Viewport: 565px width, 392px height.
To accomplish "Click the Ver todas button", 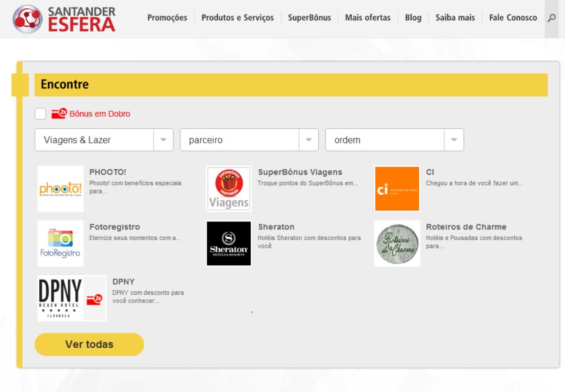I will pos(89,344).
